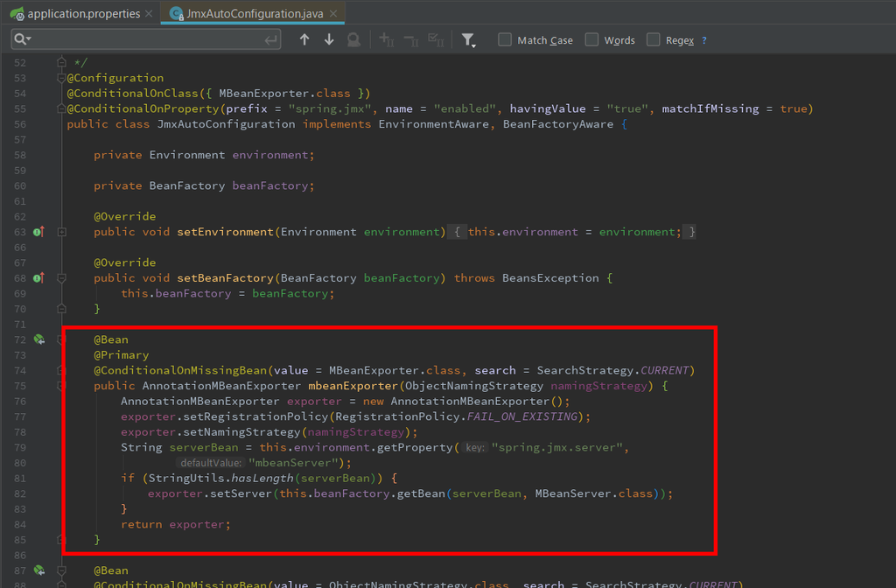The width and height of the screenshot is (896, 588).
Task: Unselect occurrence icon in find bar
Action: coord(411,39)
